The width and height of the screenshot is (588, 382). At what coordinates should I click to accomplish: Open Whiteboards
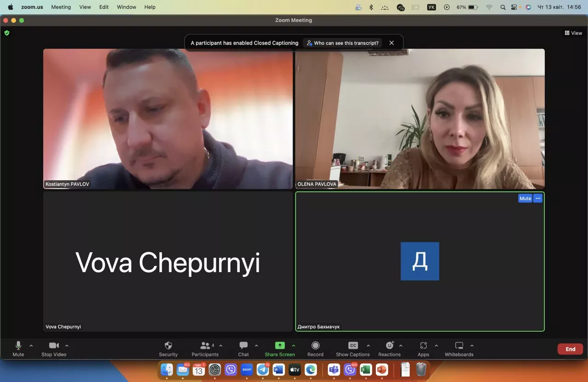459,346
